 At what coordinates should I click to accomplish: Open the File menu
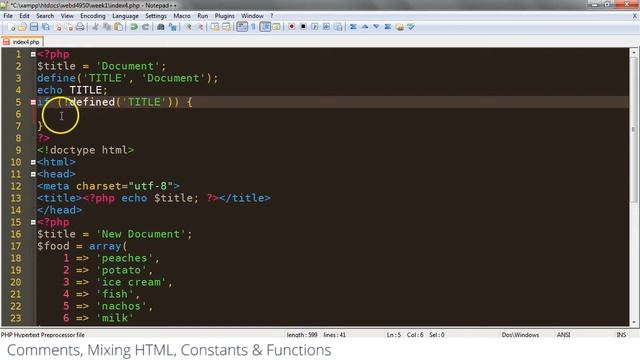pyautogui.click(x=8, y=16)
